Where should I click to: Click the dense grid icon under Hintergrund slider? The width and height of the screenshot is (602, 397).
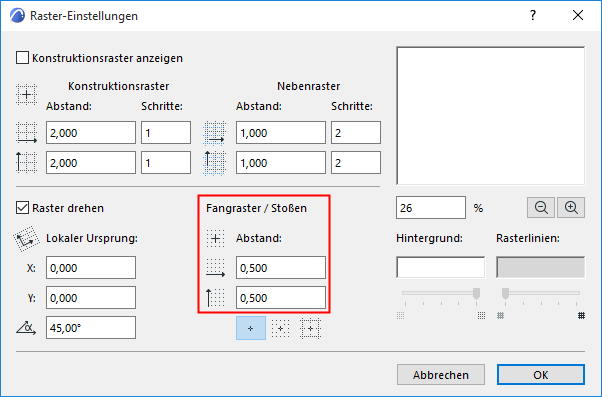click(481, 316)
